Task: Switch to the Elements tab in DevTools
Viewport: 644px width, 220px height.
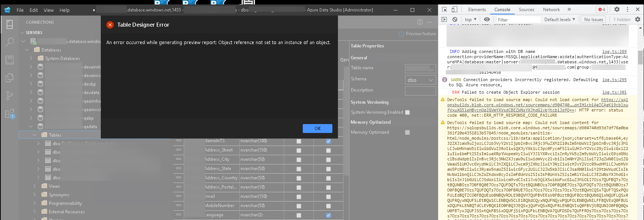Action: 477,10
